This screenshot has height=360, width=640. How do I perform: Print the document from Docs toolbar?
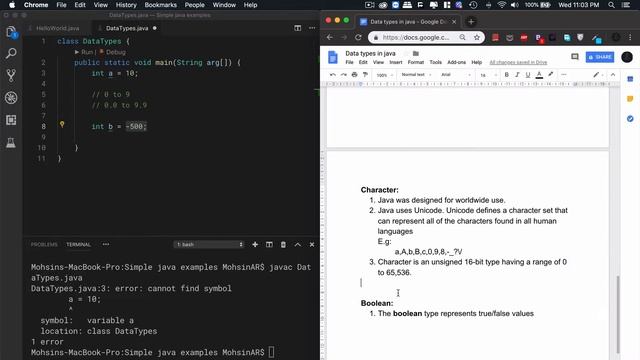[354, 75]
